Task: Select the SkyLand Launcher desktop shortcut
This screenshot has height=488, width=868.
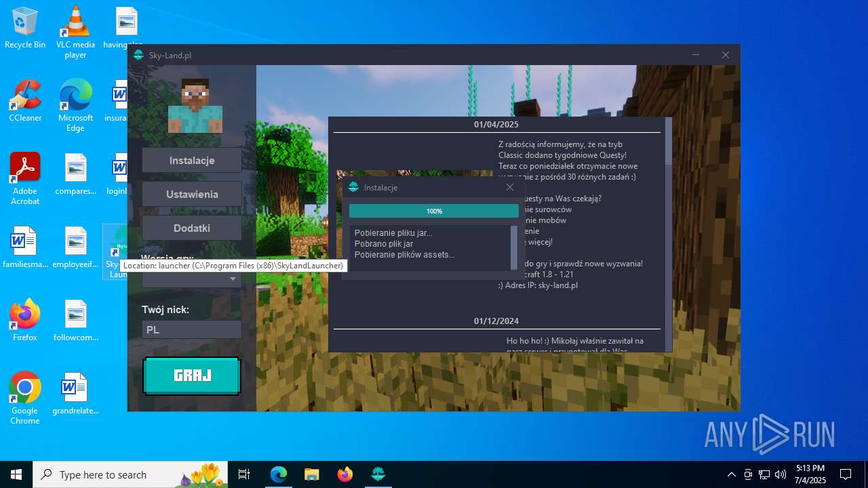Action: [x=115, y=252]
